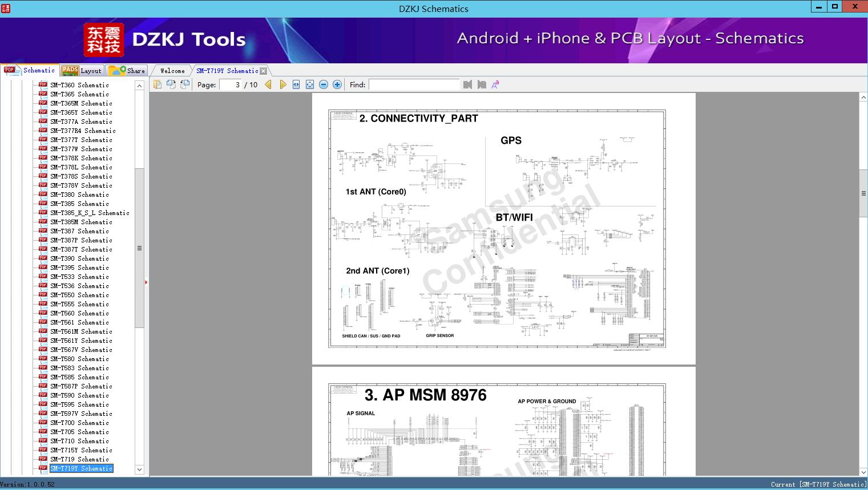Select SM-T377R4 Schematic entry

(x=83, y=131)
